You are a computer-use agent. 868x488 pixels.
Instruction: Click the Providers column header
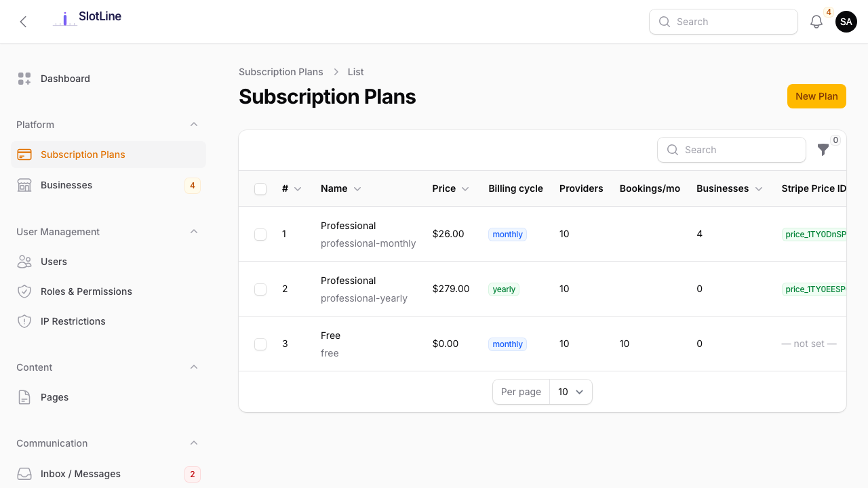click(581, 188)
